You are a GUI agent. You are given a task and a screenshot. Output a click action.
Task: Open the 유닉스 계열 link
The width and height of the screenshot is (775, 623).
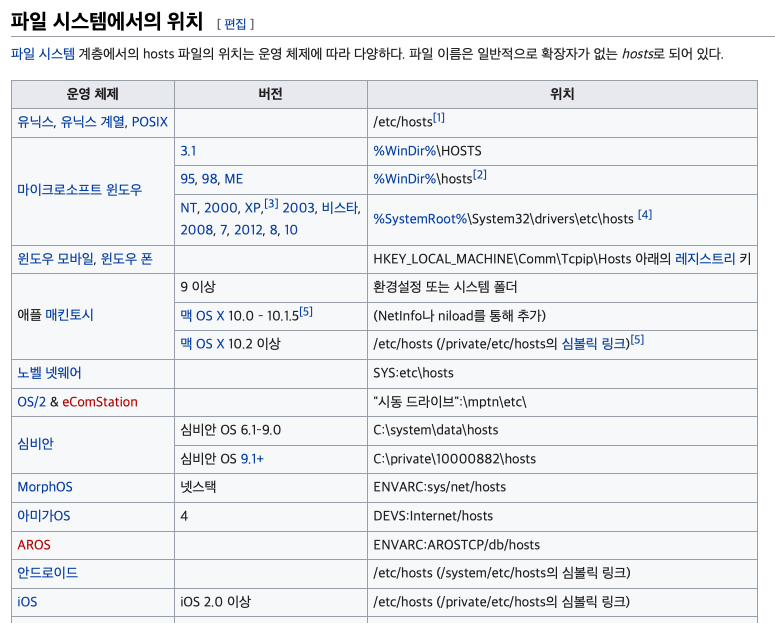point(92,122)
